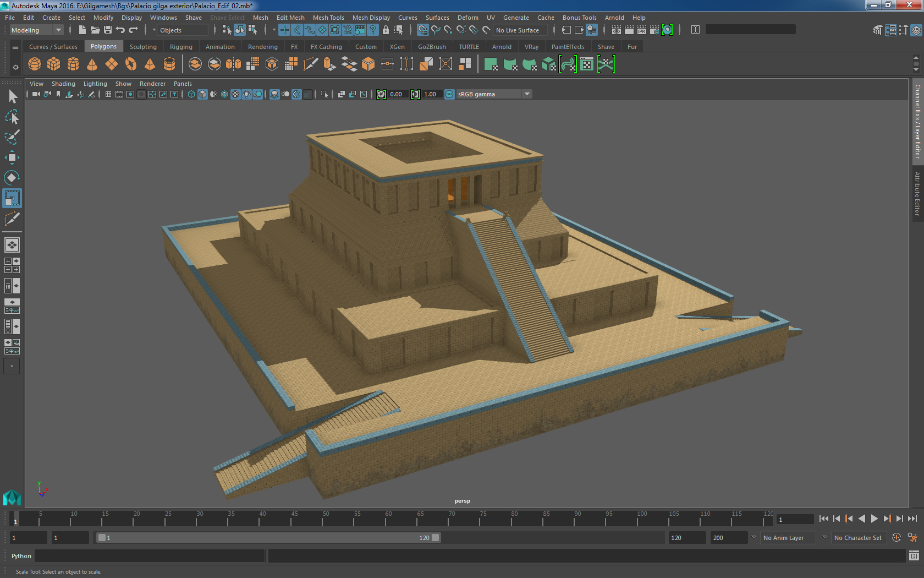Switch to the Rendering shelf tab
Viewport: 924px width, 578px height.
(262, 47)
